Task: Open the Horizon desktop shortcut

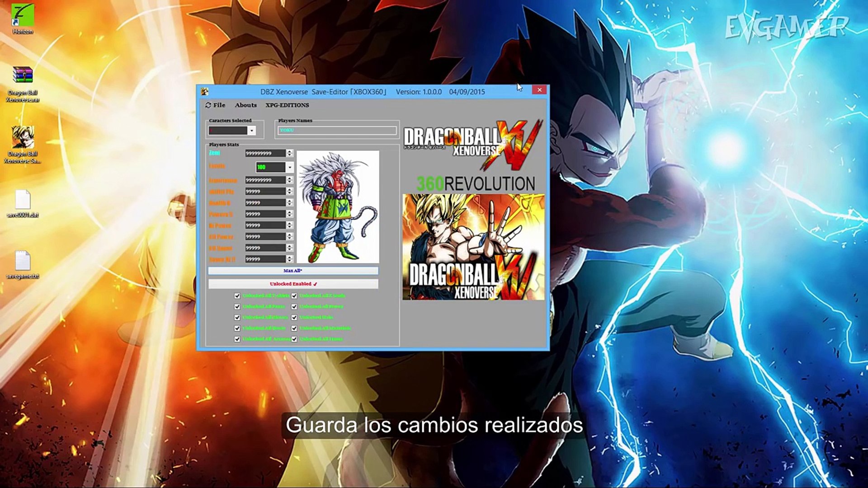Action: click(22, 16)
